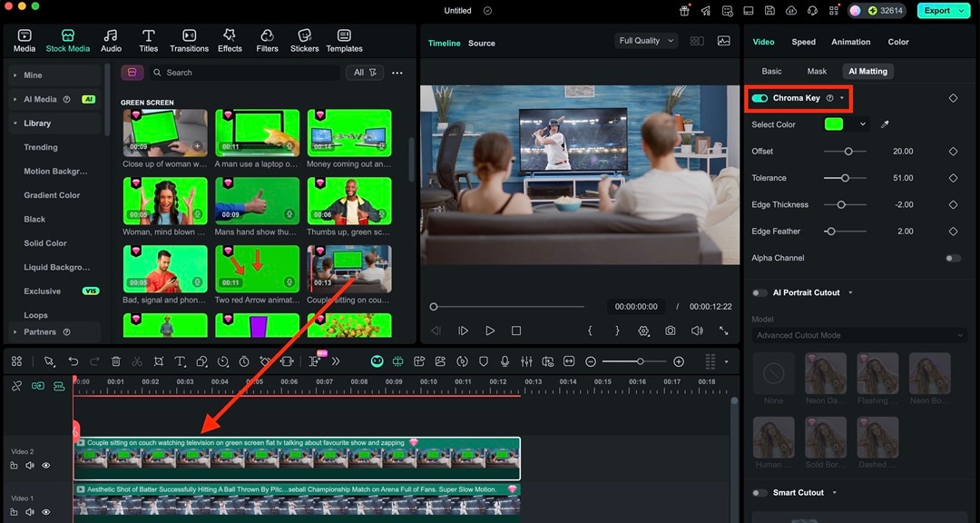Open the Stickers icon
The height and width of the screenshot is (523, 980).
tap(304, 41)
